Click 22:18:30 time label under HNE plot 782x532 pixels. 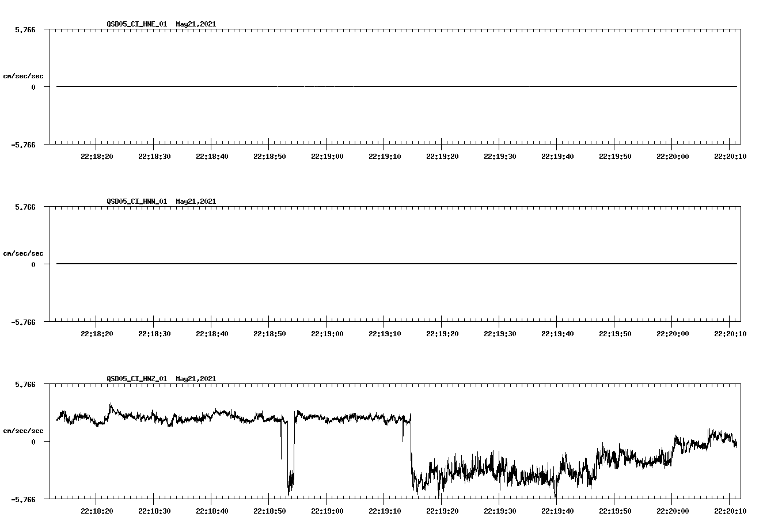pos(154,157)
